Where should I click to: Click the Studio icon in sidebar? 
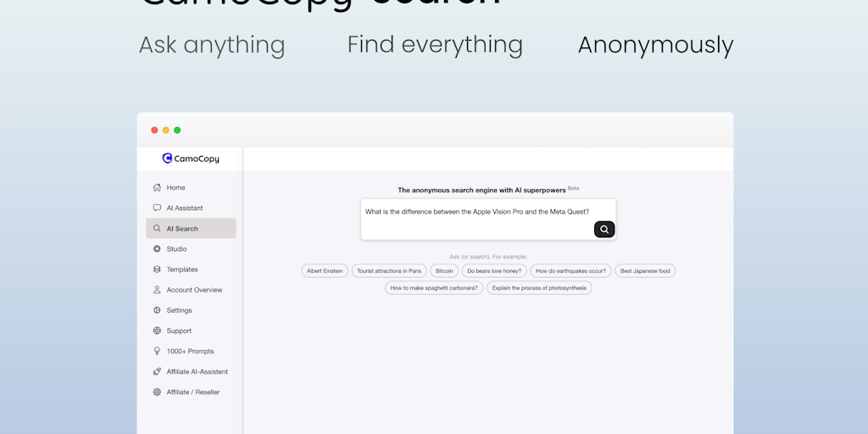click(x=157, y=249)
